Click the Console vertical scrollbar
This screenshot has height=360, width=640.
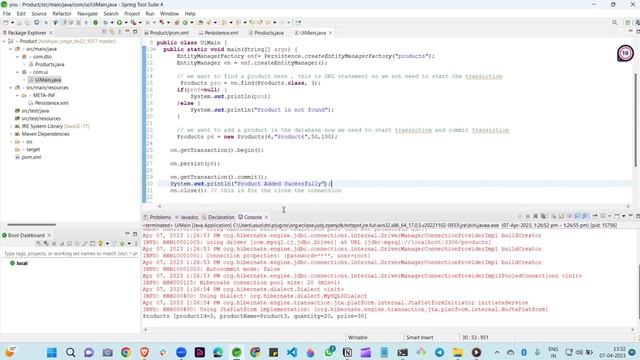[638, 292]
